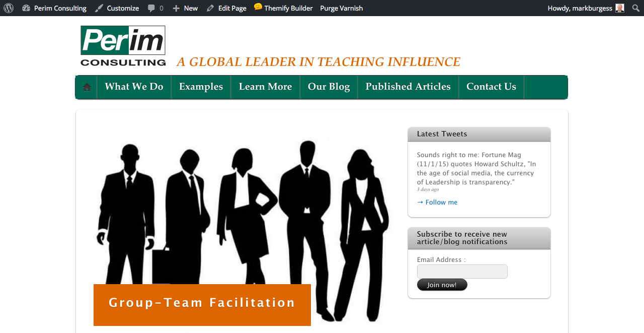Go to home icon in navigation

click(x=87, y=87)
